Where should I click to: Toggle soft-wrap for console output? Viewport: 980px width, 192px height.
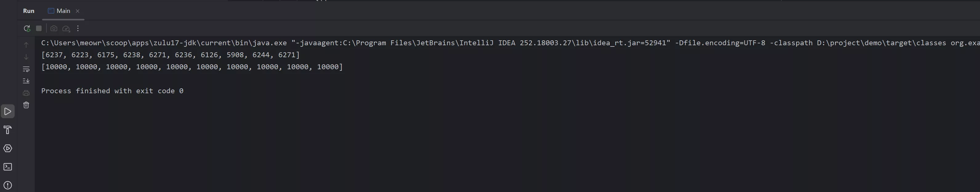(26, 69)
